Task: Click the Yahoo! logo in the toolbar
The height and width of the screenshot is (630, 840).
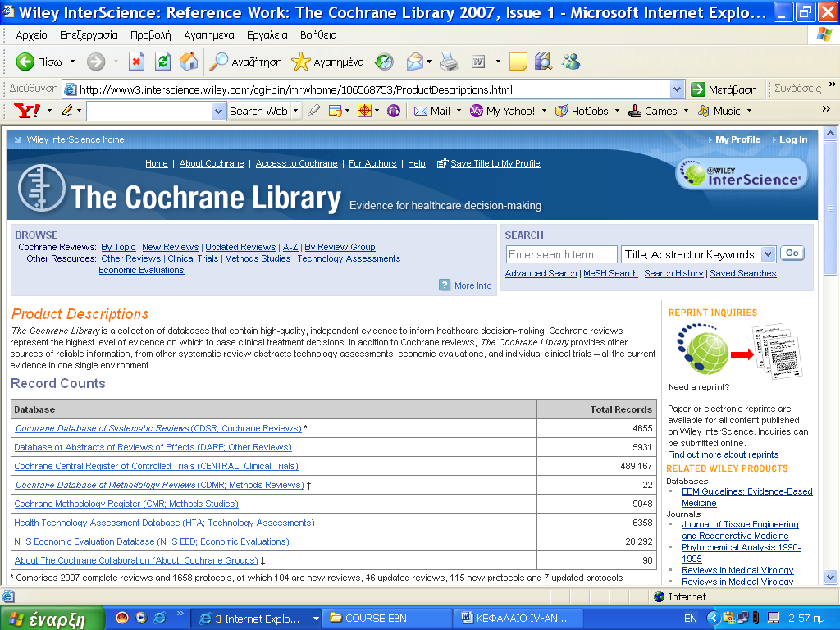Action: click(27, 111)
